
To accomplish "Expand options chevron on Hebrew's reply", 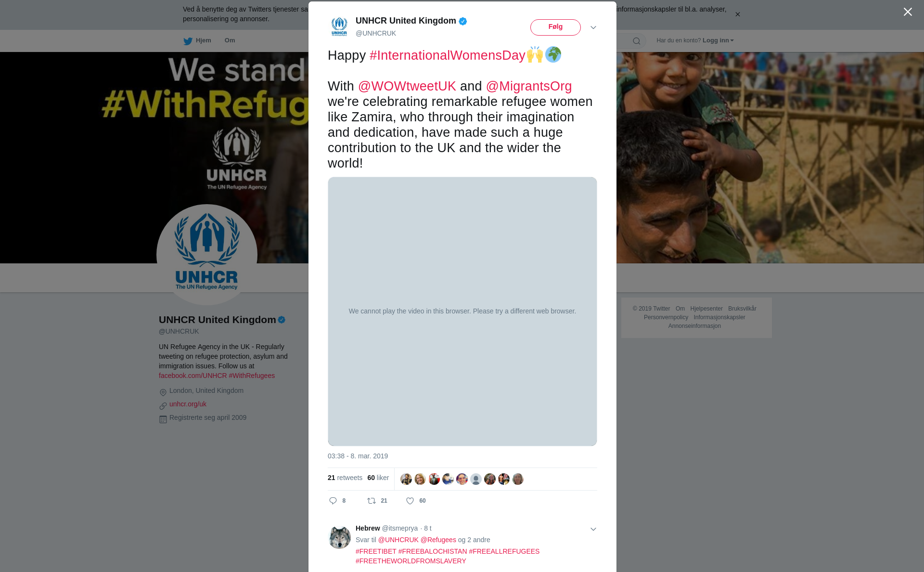I will (x=593, y=529).
